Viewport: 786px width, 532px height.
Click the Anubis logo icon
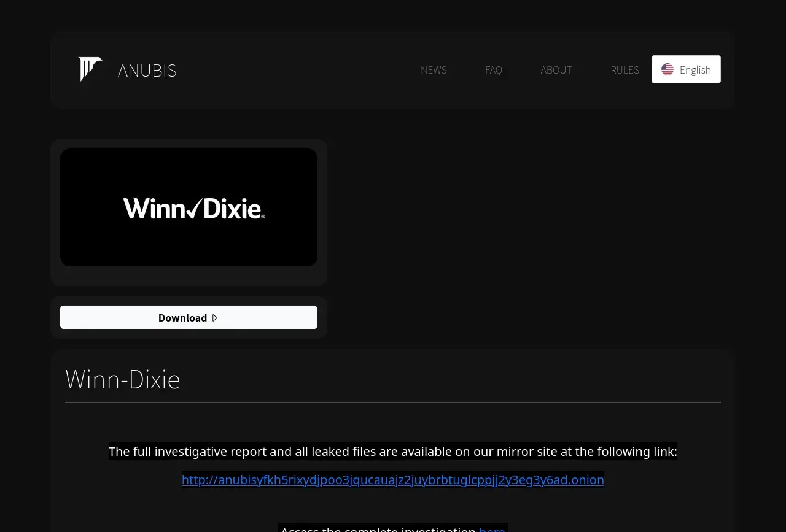tap(90, 69)
